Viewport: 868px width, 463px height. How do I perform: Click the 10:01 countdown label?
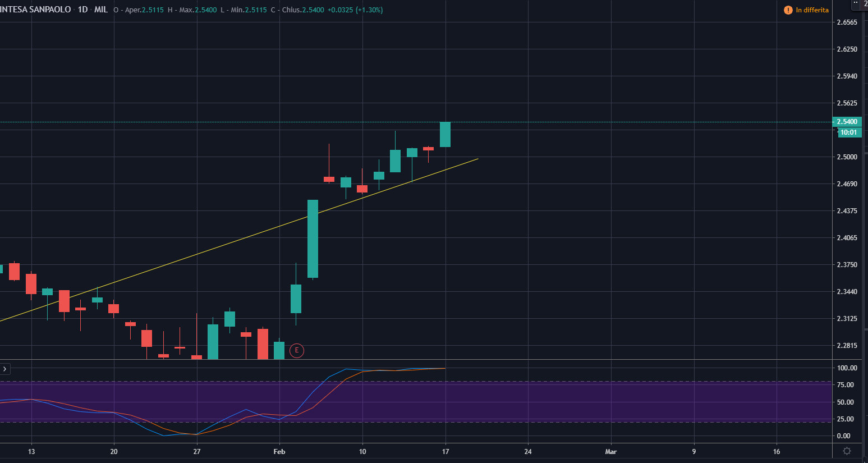(848, 132)
